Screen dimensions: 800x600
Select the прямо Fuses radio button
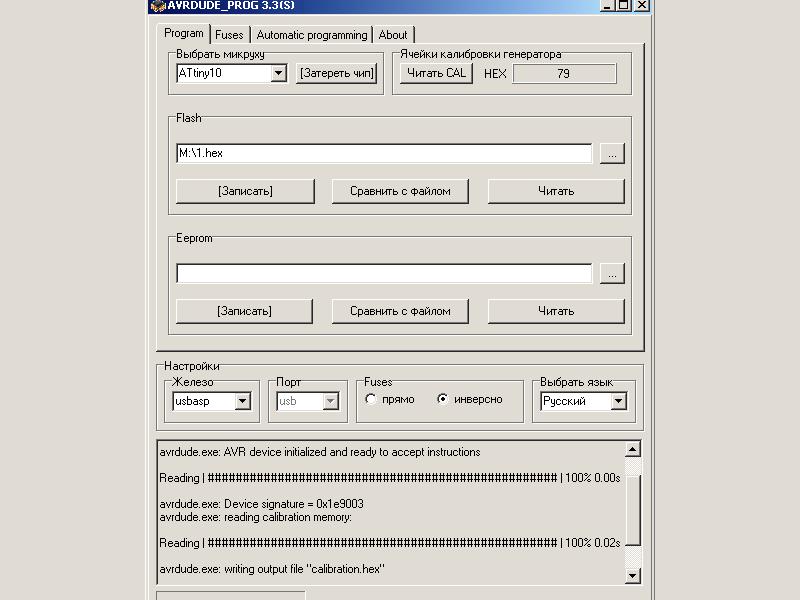click(x=371, y=399)
